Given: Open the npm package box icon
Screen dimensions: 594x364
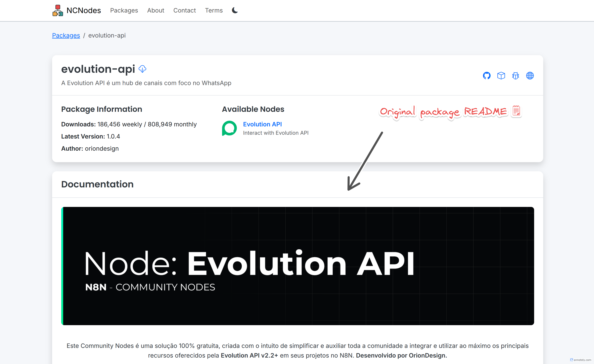Looking at the screenshot, I should tap(501, 76).
